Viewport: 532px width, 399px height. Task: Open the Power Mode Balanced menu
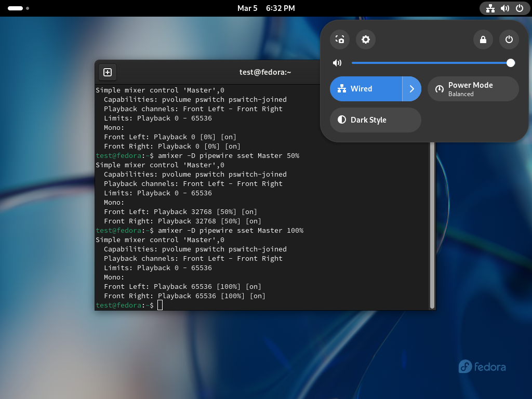click(473, 89)
